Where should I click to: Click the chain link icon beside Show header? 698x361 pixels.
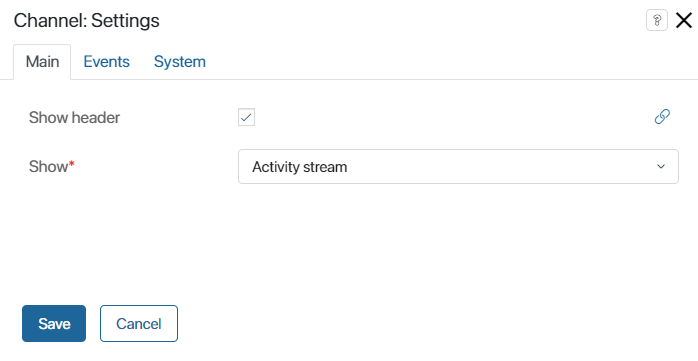coord(662,117)
